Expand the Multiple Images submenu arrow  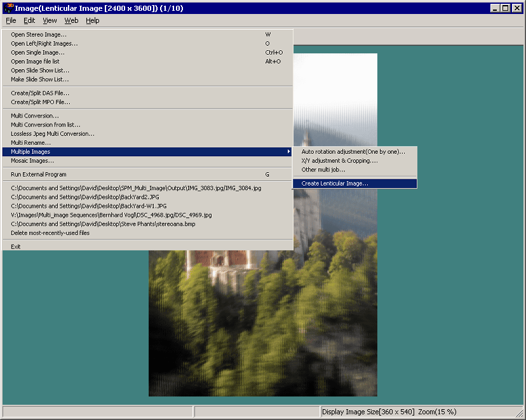(x=288, y=152)
